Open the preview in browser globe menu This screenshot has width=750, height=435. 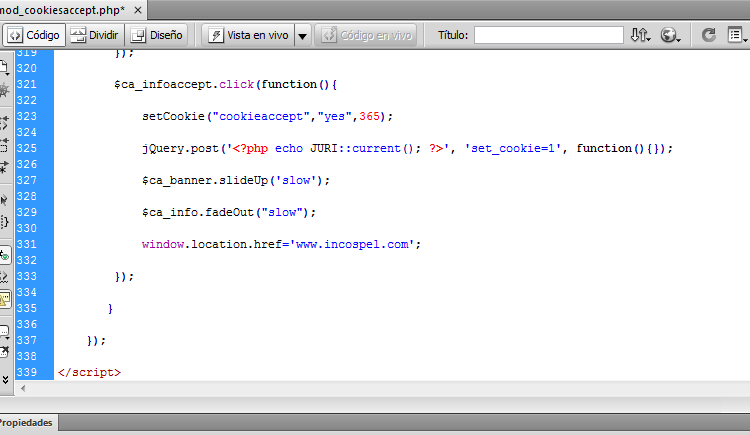point(671,35)
